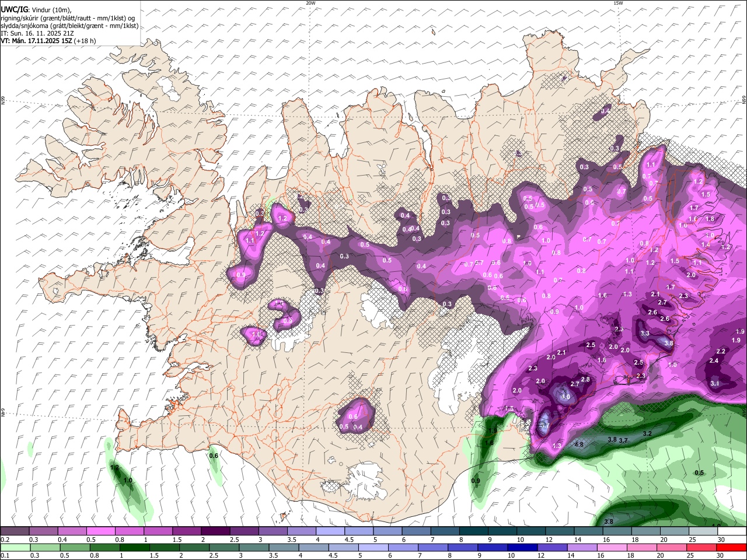Click the '3.7' precipitation value on map
Image resolution: width=747 pixels, height=560 pixels.
[x=623, y=440]
